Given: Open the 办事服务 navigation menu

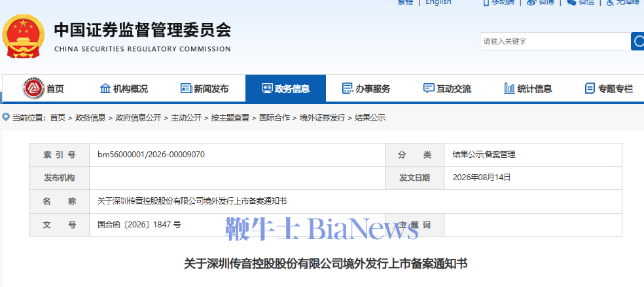Looking at the screenshot, I should point(367,88).
